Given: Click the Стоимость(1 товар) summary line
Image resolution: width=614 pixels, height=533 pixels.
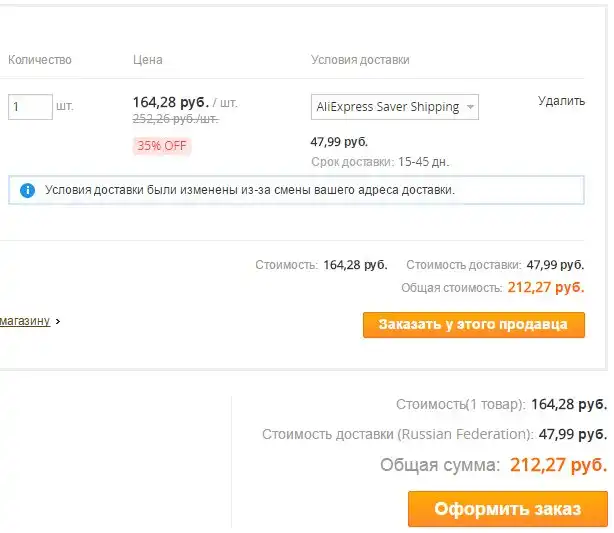Looking at the screenshot, I should click(x=501, y=405).
